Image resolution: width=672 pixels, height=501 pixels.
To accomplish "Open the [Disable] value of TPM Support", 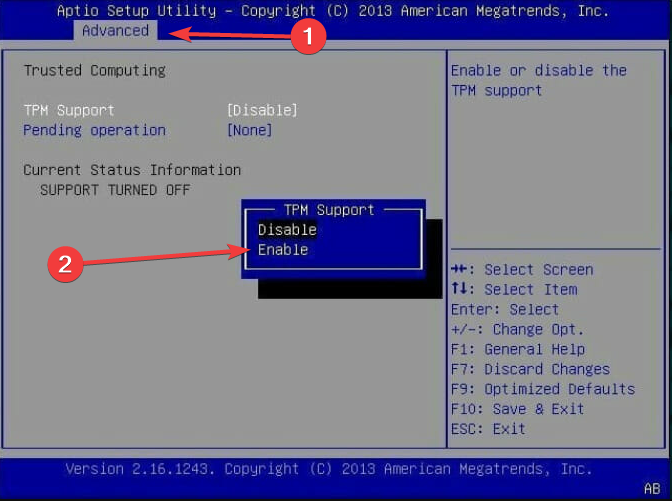I will (262, 111).
